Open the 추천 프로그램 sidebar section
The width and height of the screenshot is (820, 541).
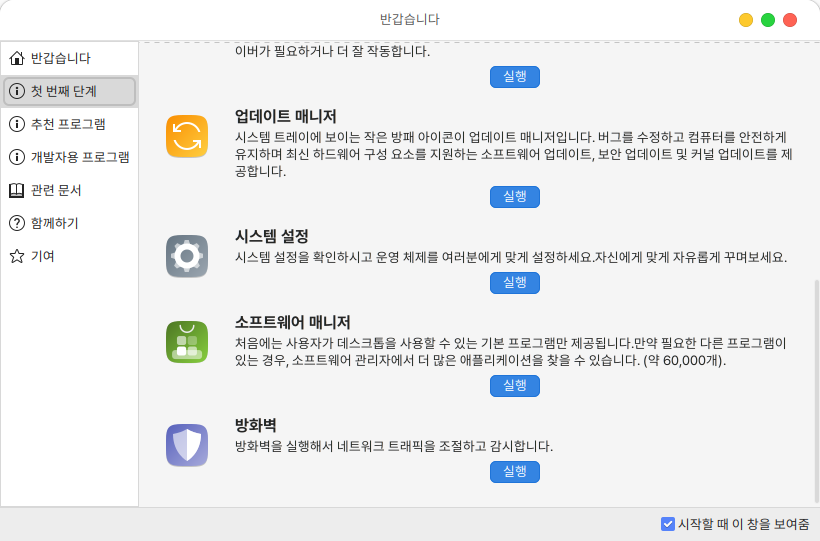[68, 124]
